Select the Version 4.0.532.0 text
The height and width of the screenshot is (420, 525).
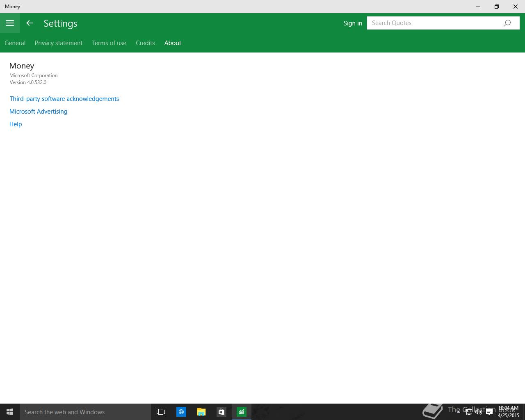(28, 82)
